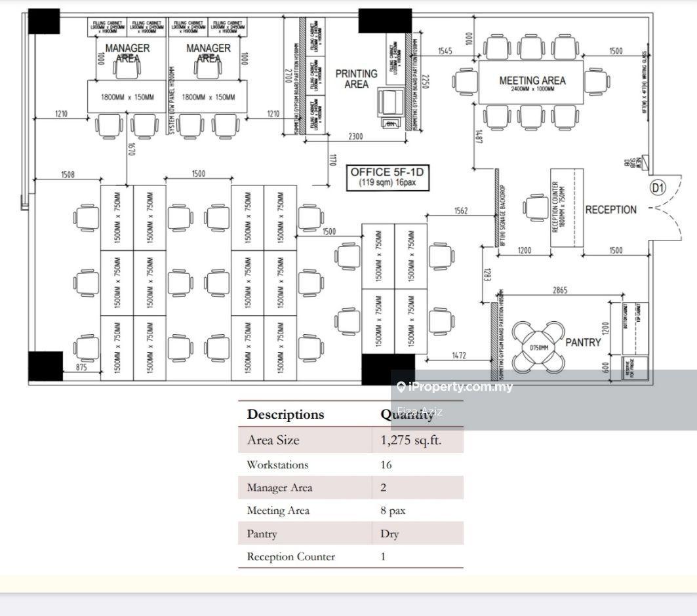Click the Reception Counter table row

pyautogui.click(x=350, y=556)
